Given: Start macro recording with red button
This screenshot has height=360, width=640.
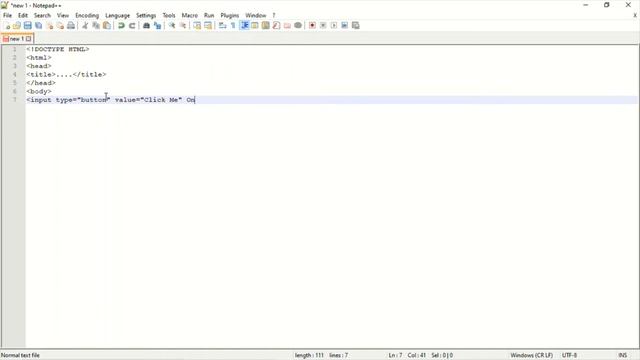Looking at the screenshot, I should 312,26.
